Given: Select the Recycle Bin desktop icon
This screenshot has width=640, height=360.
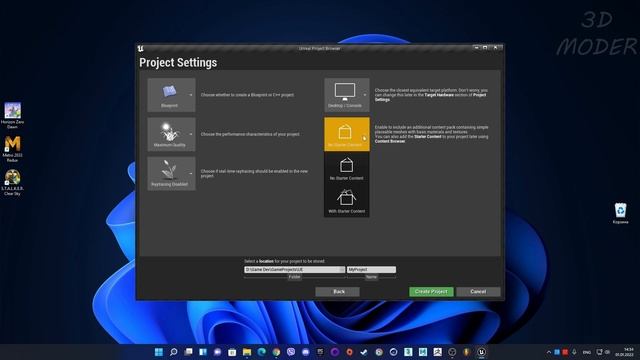Looking at the screenshot, I should point(620,213).
